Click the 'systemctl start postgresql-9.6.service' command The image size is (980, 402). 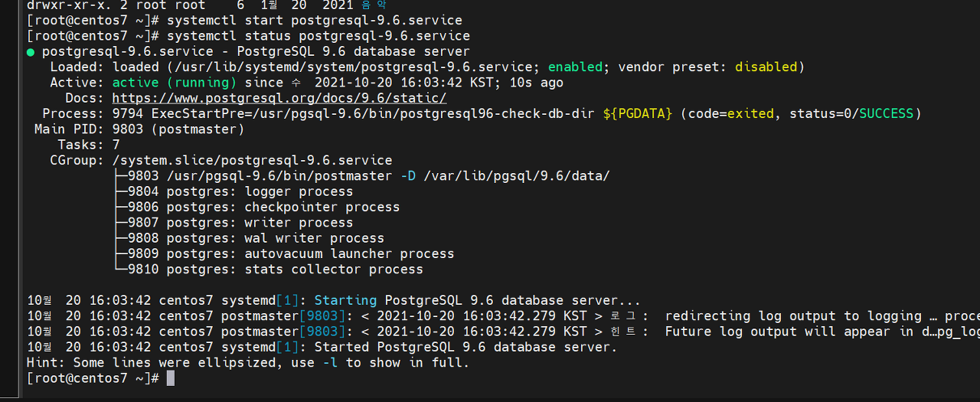(x=314, y=21)
